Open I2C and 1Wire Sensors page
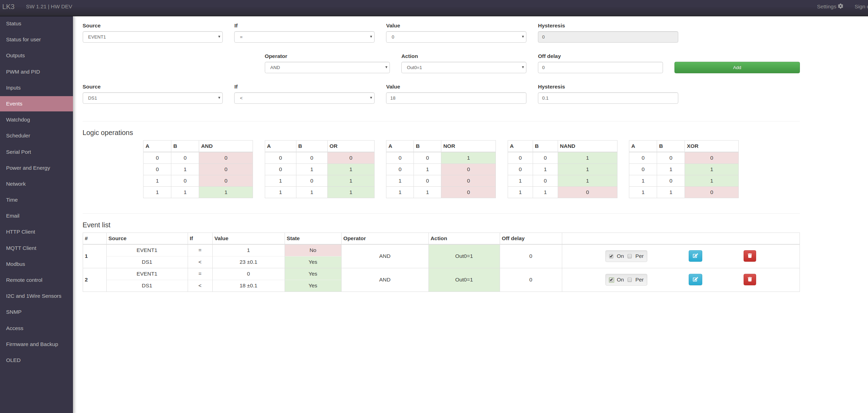The image size is (868, 413). click(x=34, y=296)
